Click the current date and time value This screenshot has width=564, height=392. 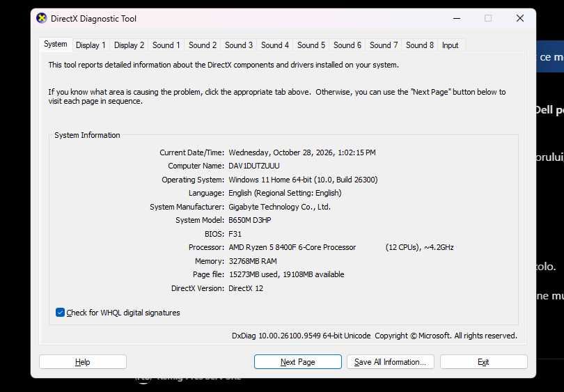click(x=302, y=152)
